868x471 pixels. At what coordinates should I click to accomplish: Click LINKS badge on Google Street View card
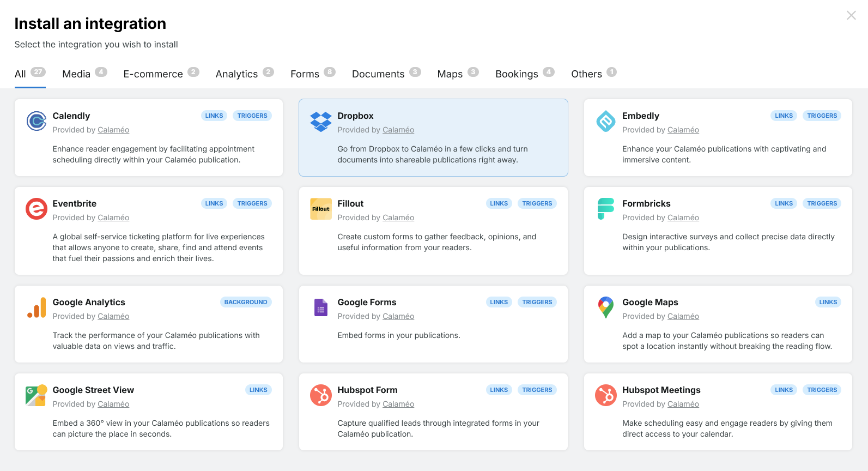tap(258, 390)
